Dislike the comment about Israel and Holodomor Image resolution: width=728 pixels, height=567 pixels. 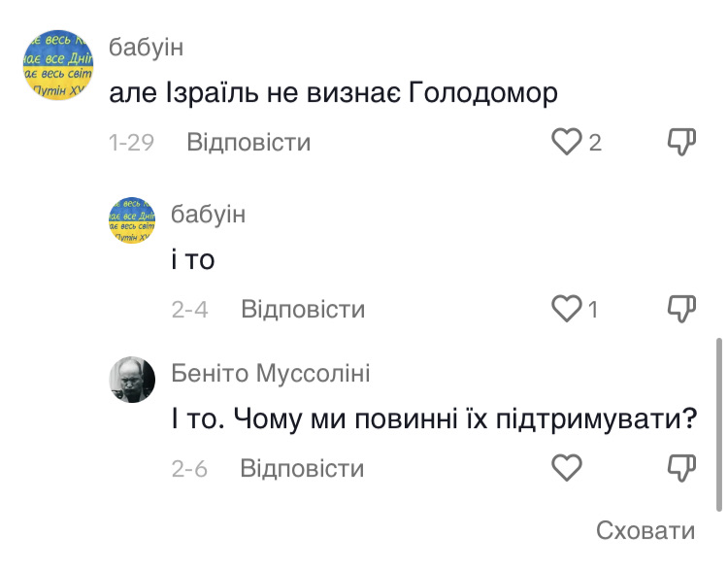[x=682, y=143]
